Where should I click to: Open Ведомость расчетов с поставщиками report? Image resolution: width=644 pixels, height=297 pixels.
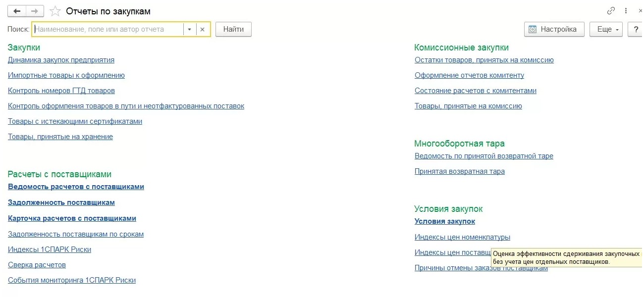76,187
